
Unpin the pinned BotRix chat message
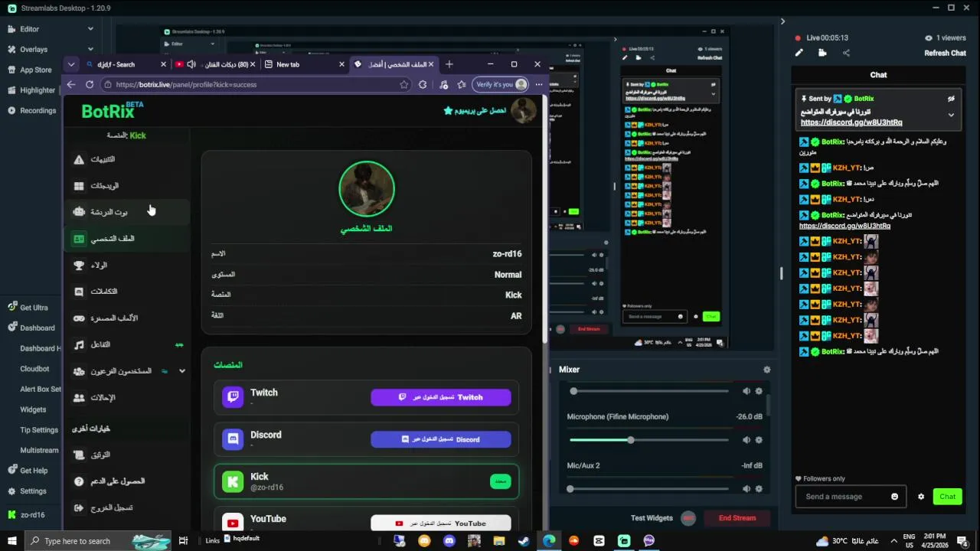click(x=951, y=99)
